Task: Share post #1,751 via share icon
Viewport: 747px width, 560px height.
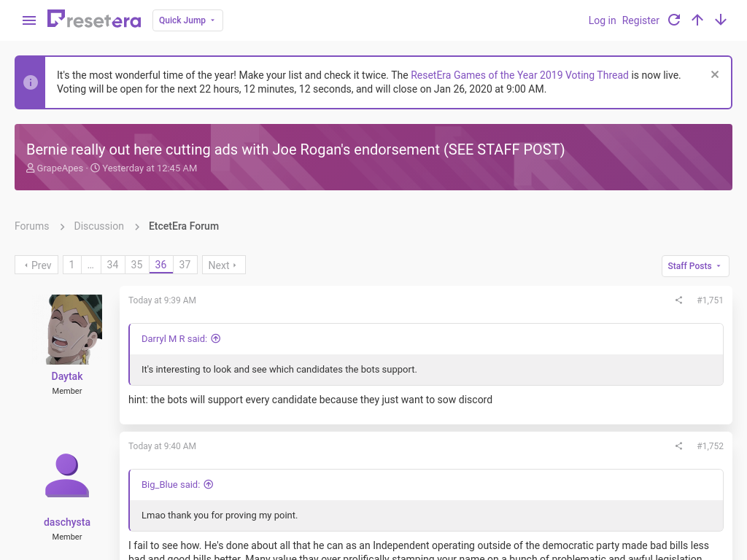Action: pyautogui.click(x=679, y=300)
